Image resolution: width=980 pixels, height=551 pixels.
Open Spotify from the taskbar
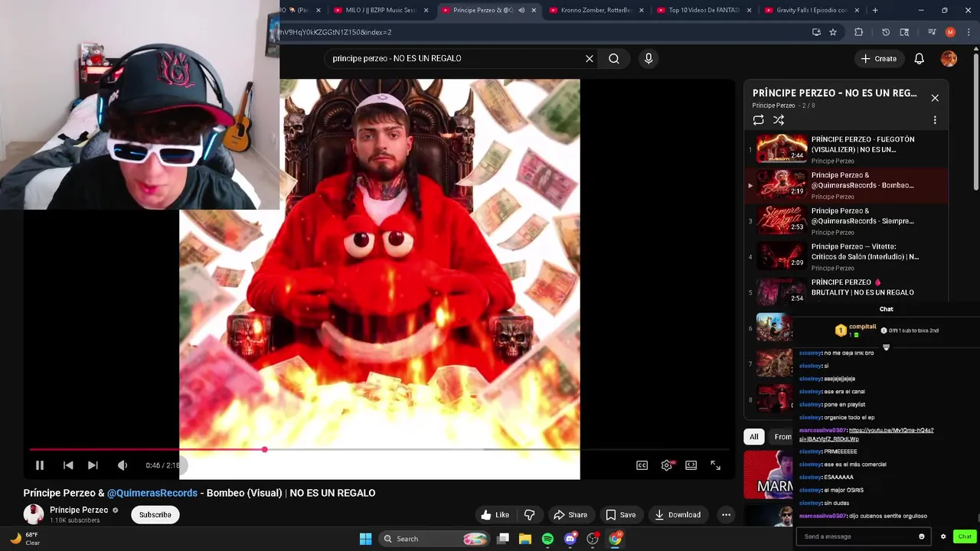(547, 539)
